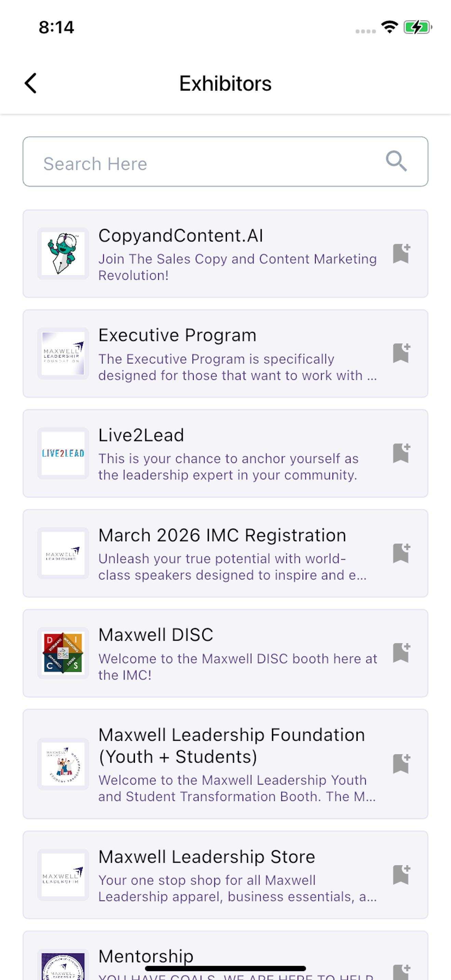
Task: Tap the magnifying glass search icon
Action: 396,161
